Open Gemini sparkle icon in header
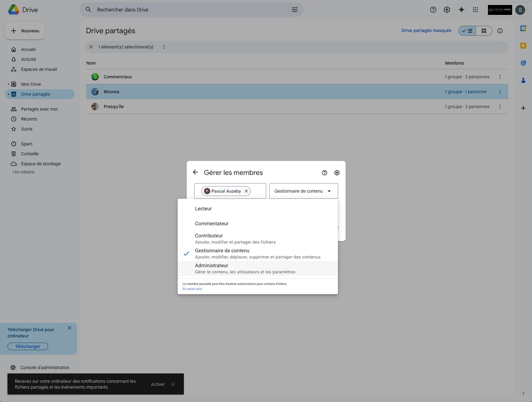This screenshot has height=402, width=532. click(461, 10)
